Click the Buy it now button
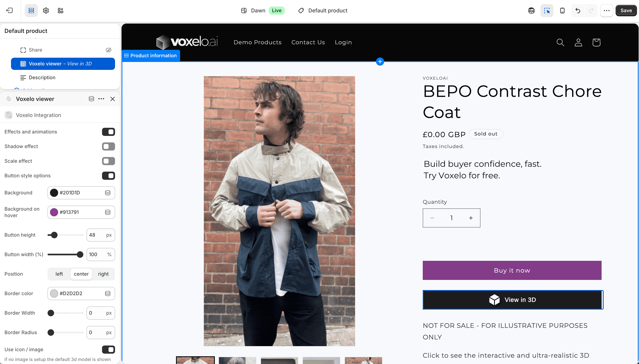Viewport: 639px width, 364px height. click(512, 270)
